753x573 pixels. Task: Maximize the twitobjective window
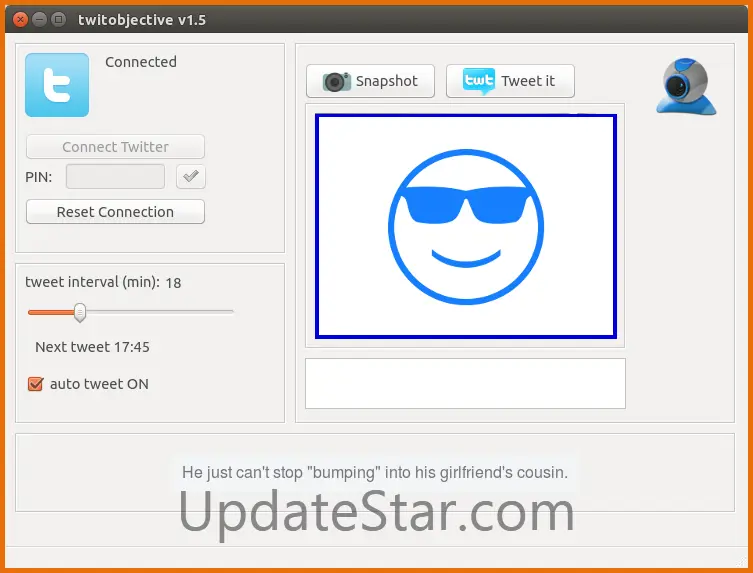(x=59, y=20)
